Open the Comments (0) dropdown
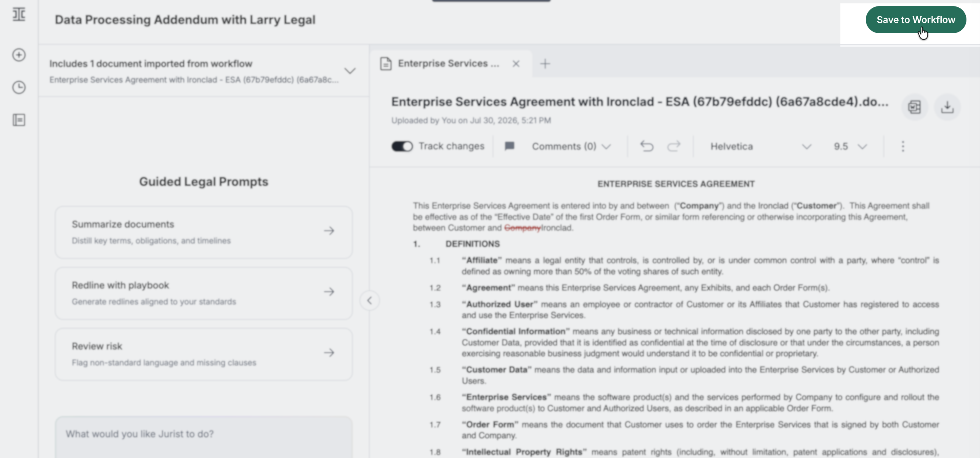 pyautogui.click(x=571, y=146)
